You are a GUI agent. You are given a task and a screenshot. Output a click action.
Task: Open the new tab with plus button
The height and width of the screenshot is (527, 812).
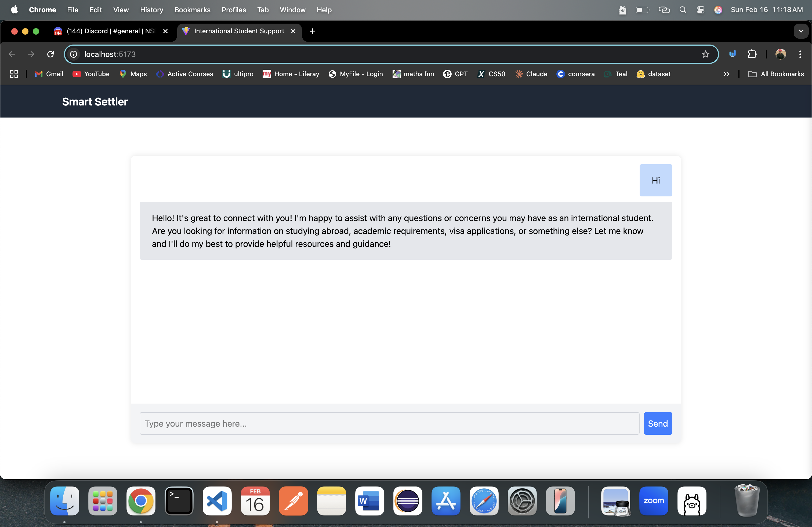pyautogui.click(x=312, y=31)
